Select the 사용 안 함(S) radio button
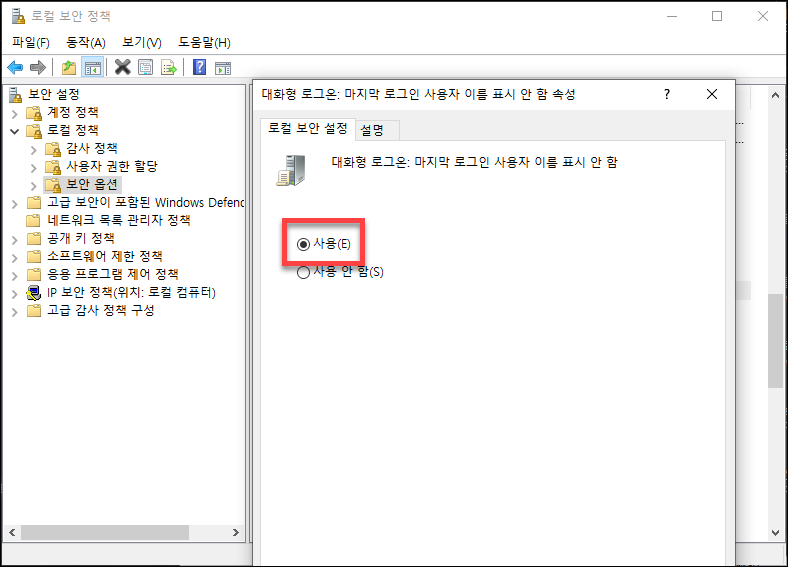 pos(303,272)
